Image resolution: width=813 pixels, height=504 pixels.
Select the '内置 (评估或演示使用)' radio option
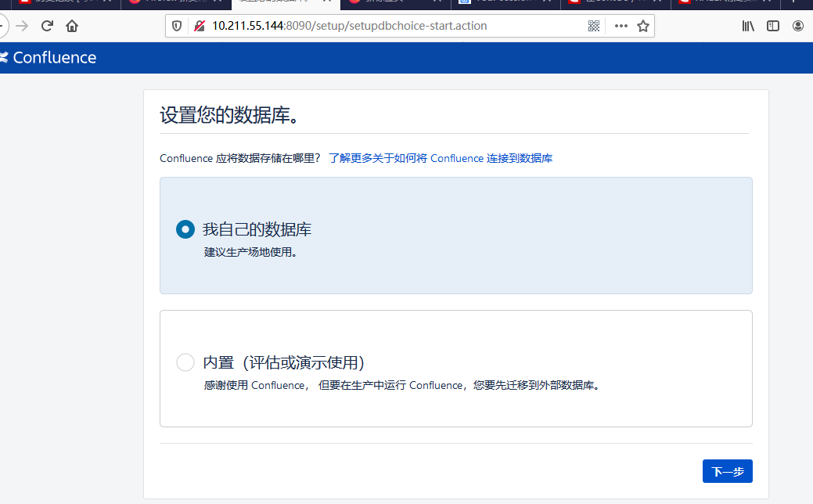[185, 362]
